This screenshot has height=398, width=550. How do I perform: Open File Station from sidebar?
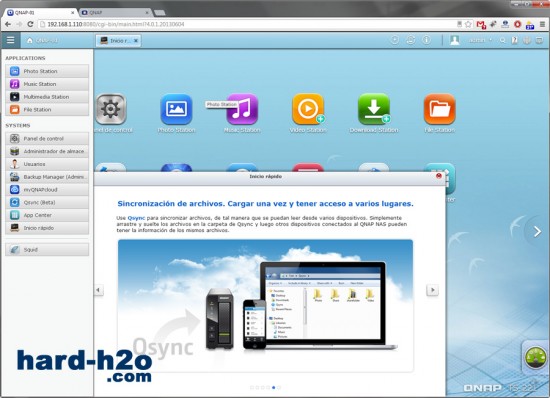click(x=47, y=110)
